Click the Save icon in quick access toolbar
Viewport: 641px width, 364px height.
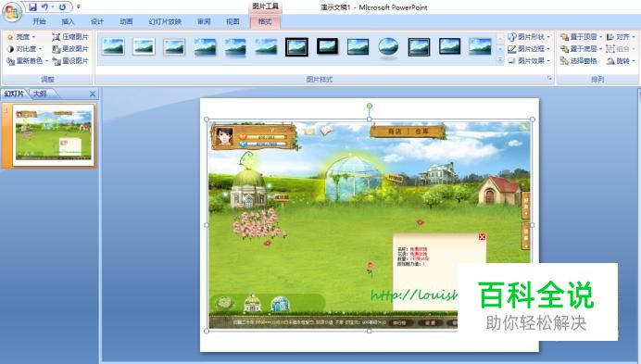click(x=32, y=7)
